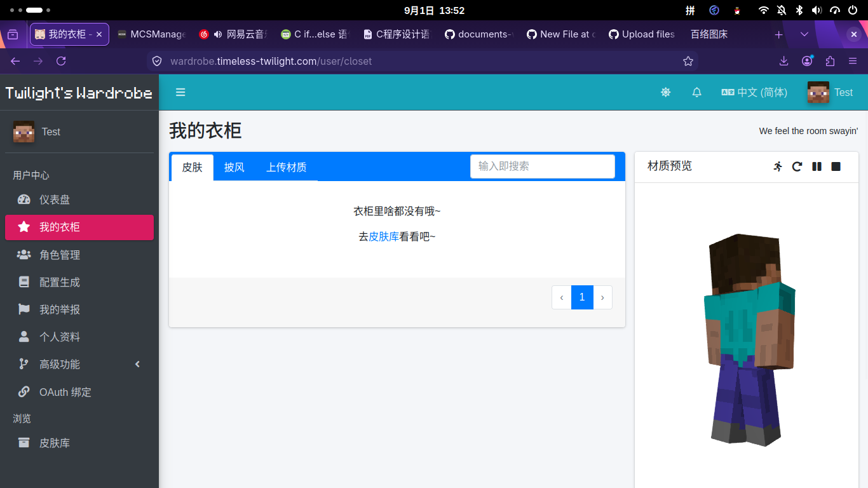Image resolution: width=868 pixels, height=488 pixels.
Task: Stop and reset the skin preview
Action: [x=836, y=166]
